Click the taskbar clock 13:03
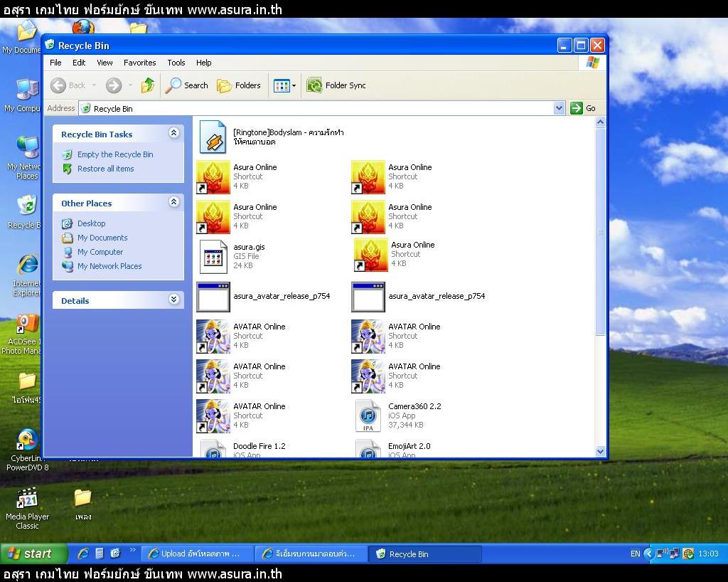Viewport: 728px width, 582px height. 708,554
